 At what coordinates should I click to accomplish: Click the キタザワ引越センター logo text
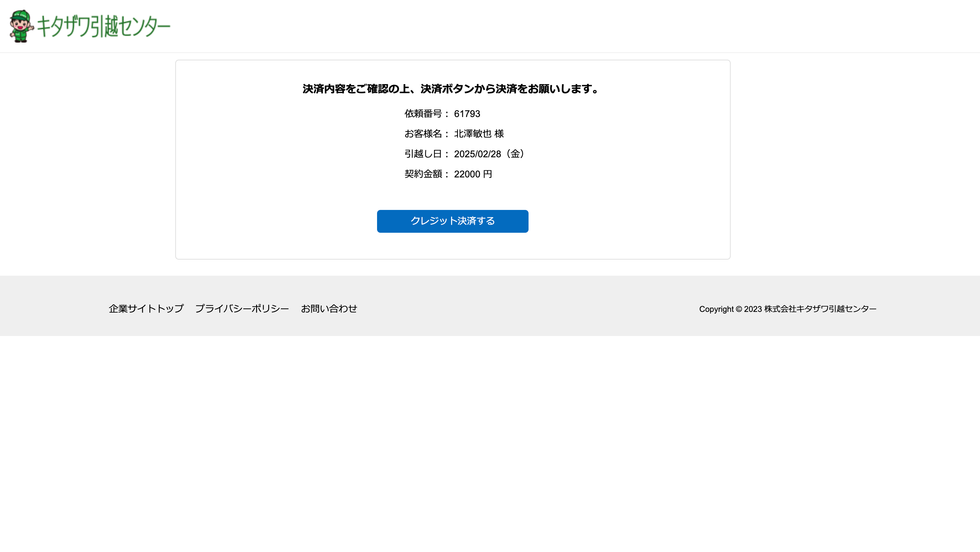pos(104,26)
